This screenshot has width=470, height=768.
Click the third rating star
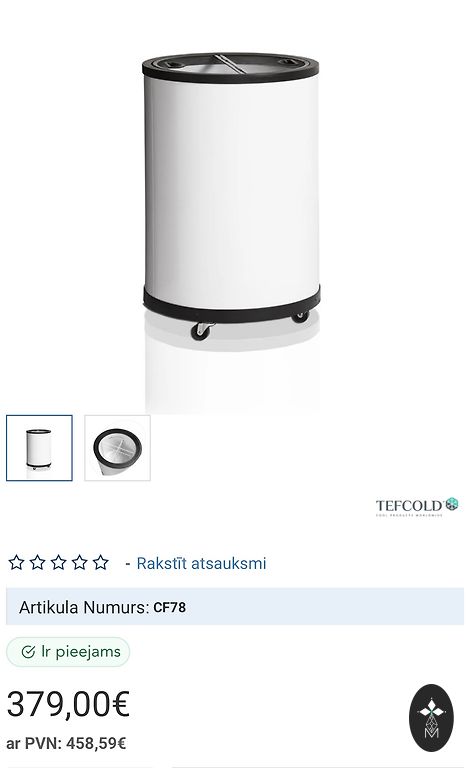59,562
